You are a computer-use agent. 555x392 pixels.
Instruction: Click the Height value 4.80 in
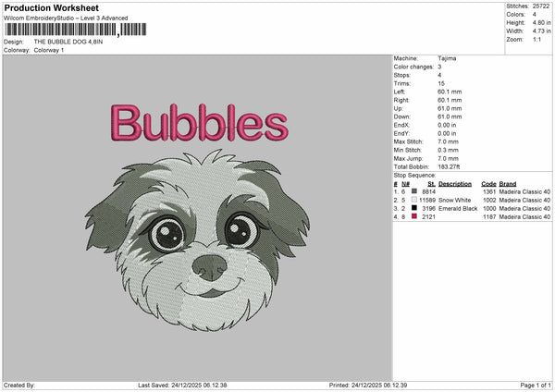tap(541, 22)
